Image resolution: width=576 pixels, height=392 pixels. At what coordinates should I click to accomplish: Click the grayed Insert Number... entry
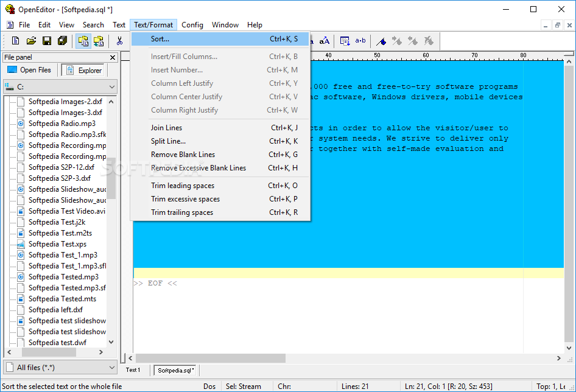pyautogui.click(x=220, y=70)
